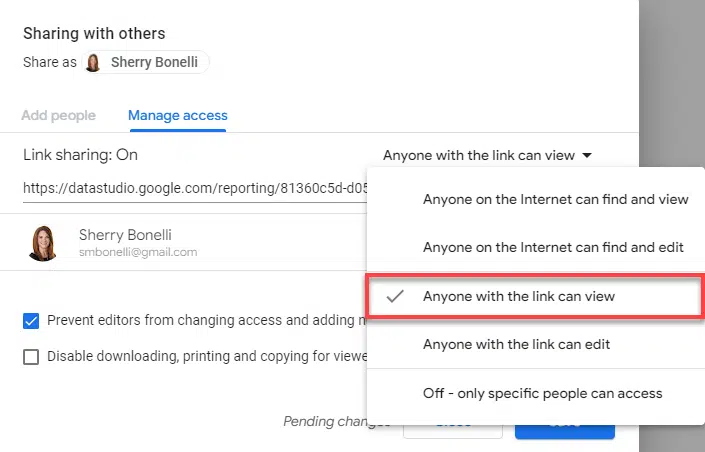Viewport: 705px width, 452px height.
Task: Click the Link sharing: On label
Action: pyautogui.click(x=81, y=155)
